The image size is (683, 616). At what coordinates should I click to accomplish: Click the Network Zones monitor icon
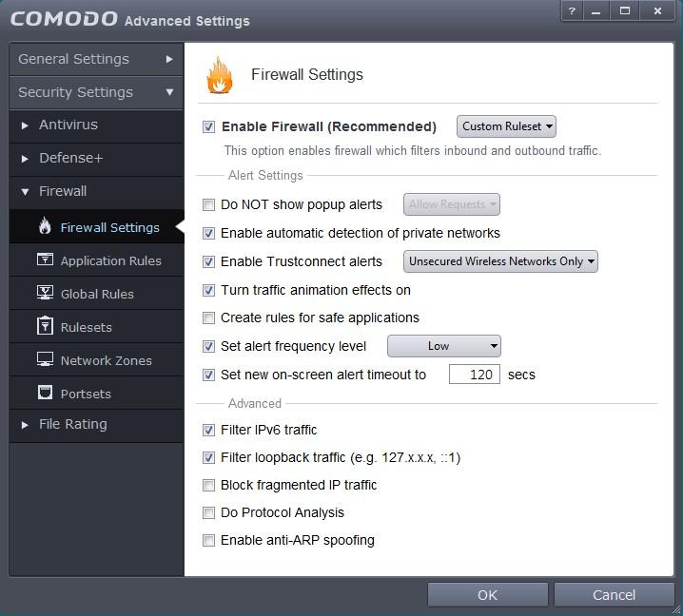tap(45, 359)
